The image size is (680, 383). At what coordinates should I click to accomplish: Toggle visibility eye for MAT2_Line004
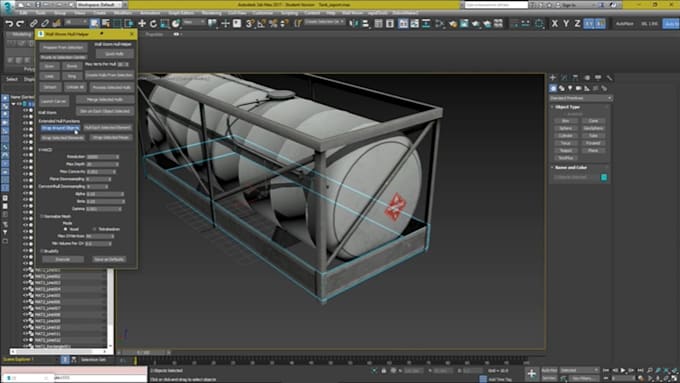(26, 289)
